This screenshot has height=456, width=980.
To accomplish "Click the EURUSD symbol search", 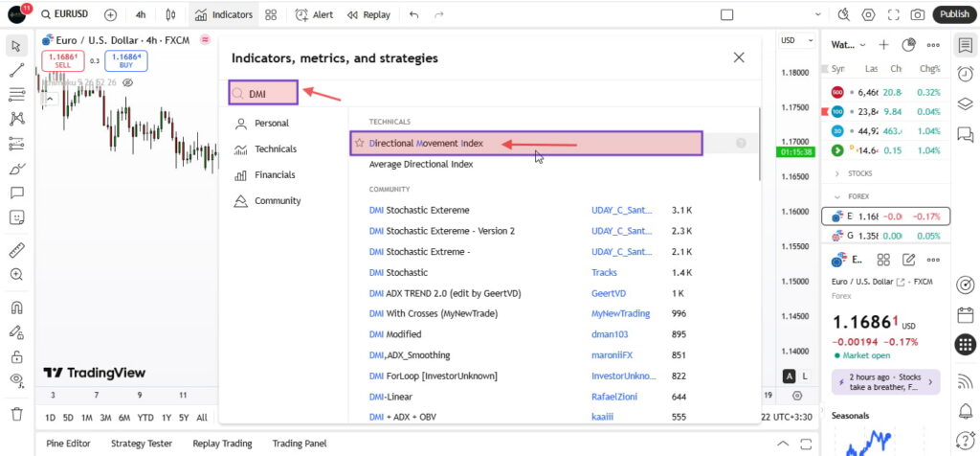I will pyautogui.click(x=64, y=14).
